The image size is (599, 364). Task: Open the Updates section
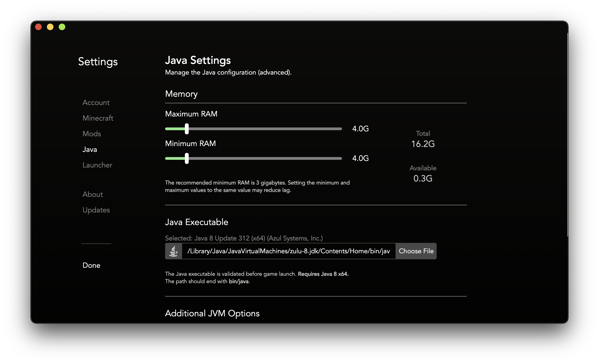coord(96,210)
